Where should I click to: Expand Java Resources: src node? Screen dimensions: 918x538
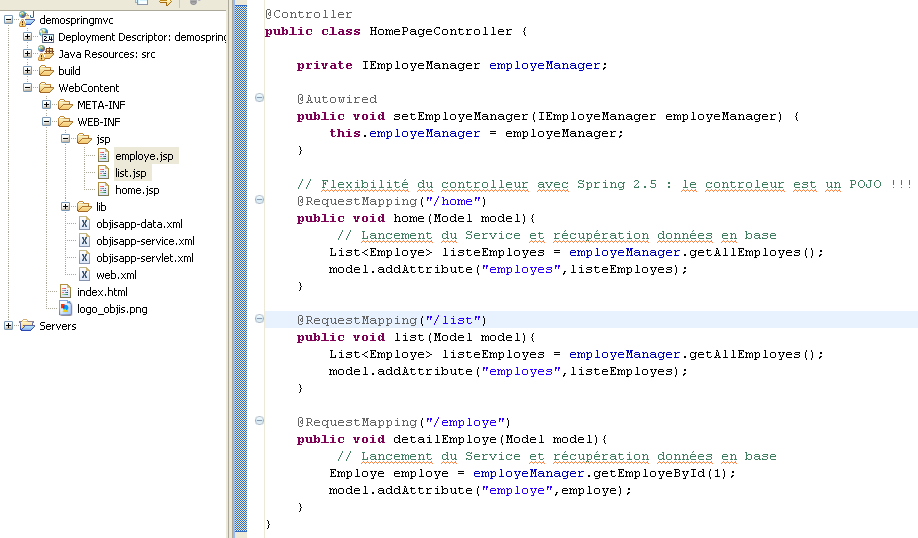pos(27,54)
